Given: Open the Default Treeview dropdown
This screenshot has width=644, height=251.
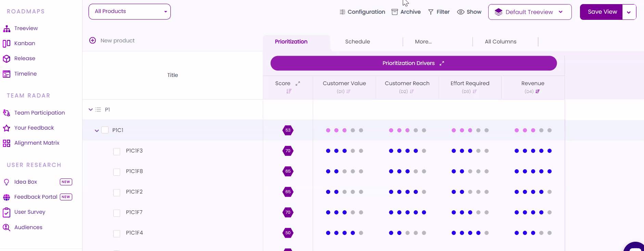Looking at the screenshot, I should tap(529, 12).
